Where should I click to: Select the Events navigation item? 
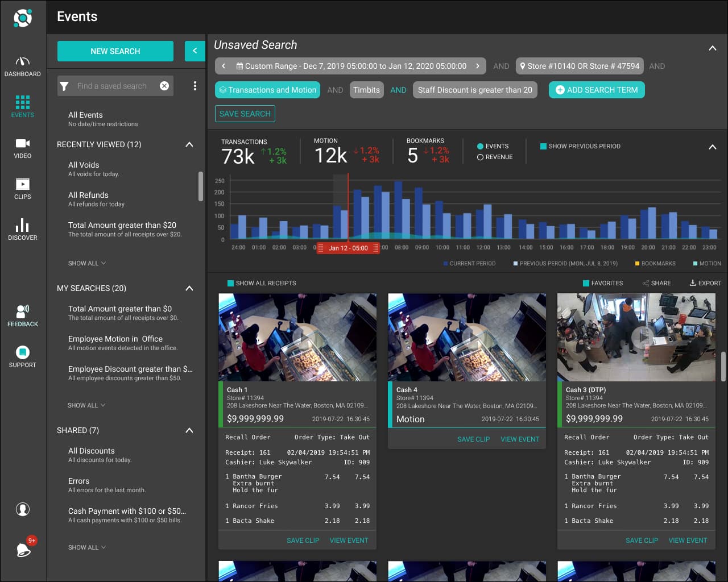[23, 106]
